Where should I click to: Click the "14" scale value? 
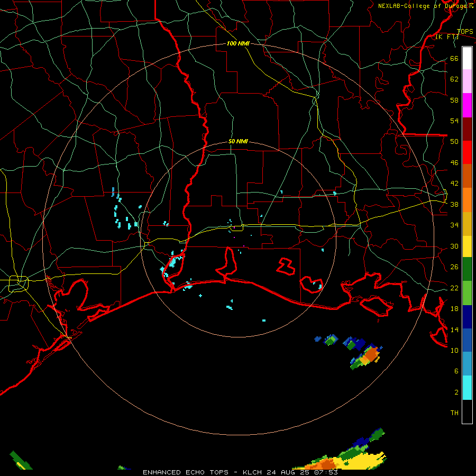(454, 329)
